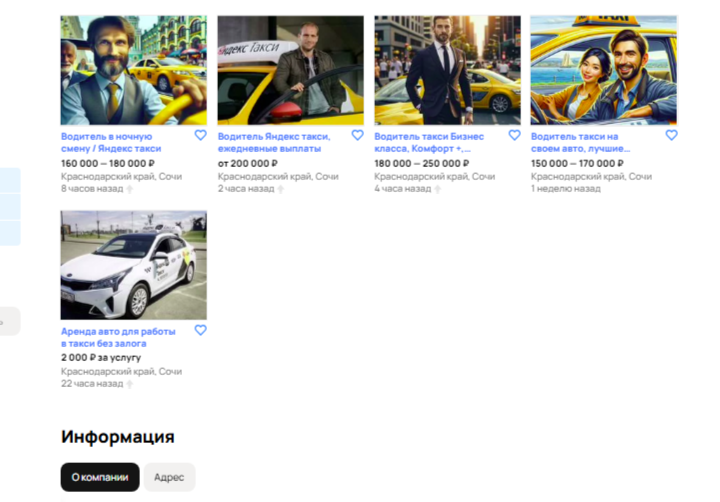Click the arrow icon beside "2 часа назад"

(280, 189)
